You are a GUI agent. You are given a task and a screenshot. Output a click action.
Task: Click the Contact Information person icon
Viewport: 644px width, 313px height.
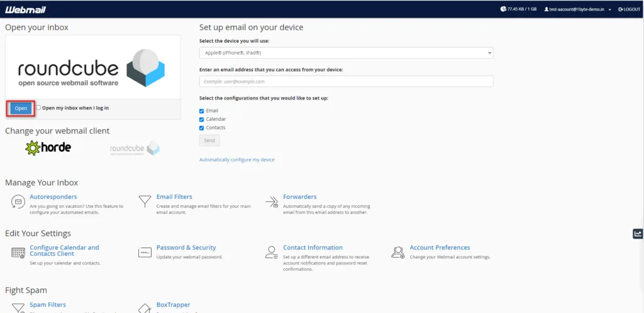[272, 253]
